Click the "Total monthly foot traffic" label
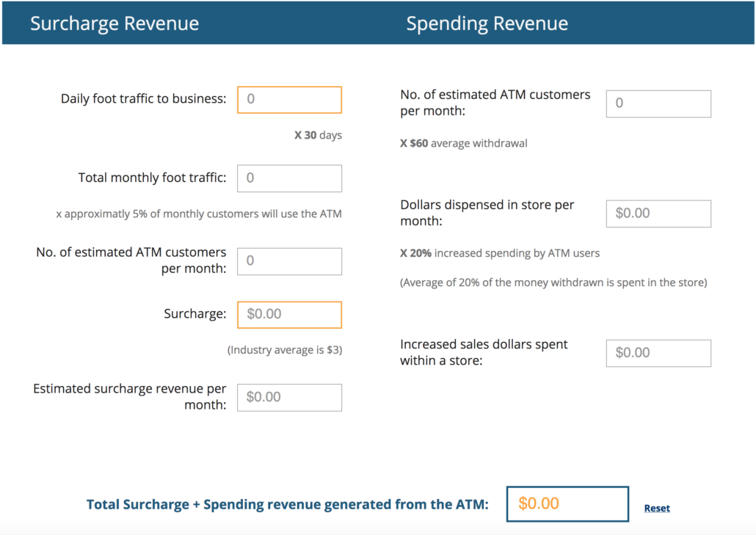The width and height of the screenshot is (756, 535). click(x=152, y=178)
